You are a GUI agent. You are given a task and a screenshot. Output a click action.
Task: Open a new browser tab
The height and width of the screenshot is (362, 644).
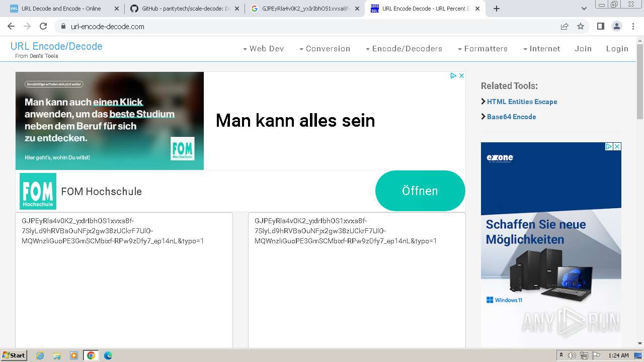click(497, 9)
